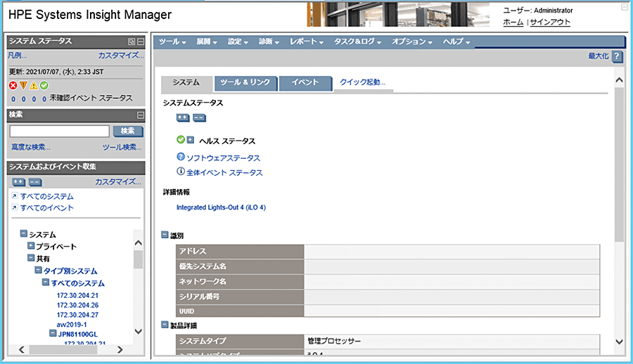Pop out the System Status panel icon

pyautogui.click(x=132, y=41)
